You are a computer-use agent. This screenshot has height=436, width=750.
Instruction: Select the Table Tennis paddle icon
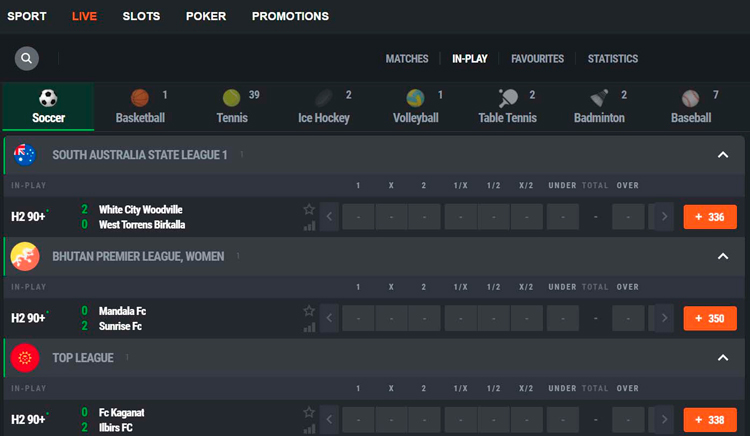[x=508, y=99]
